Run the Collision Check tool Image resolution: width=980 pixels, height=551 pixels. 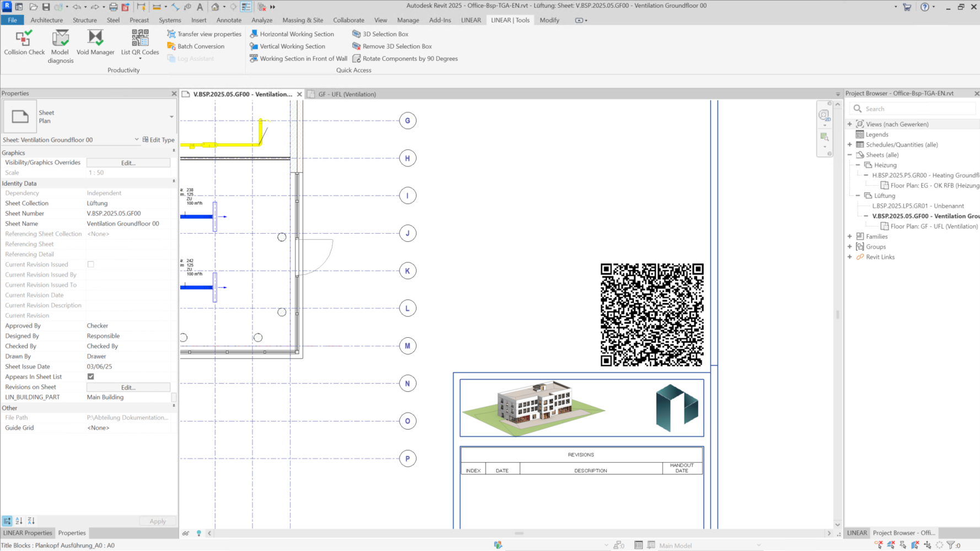24,43
